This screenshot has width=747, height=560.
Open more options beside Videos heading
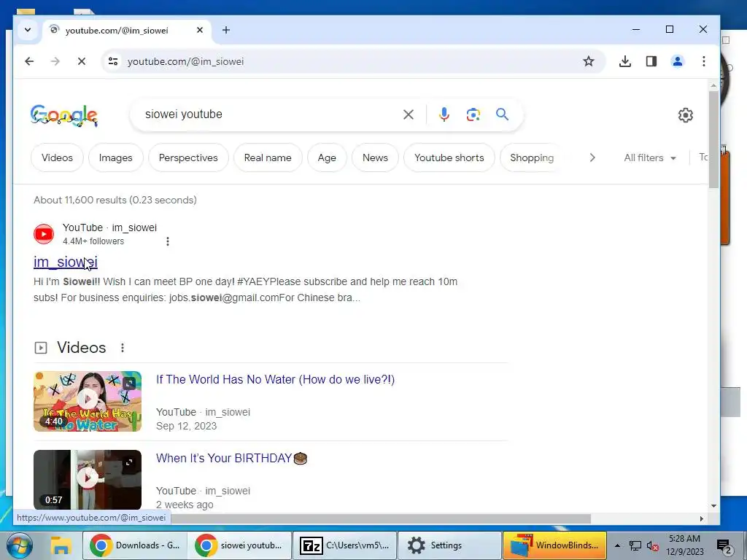tap(123, 348)
